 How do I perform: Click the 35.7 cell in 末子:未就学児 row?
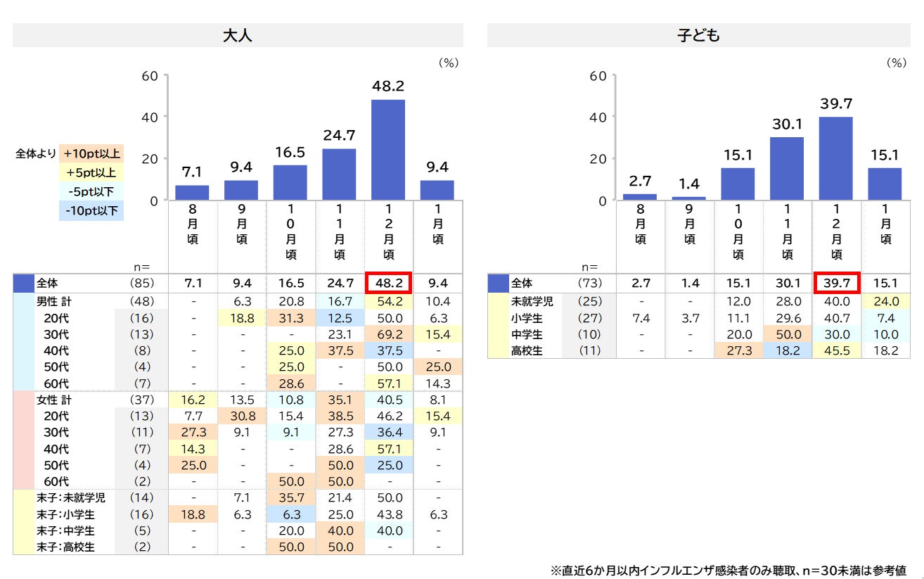coord(290,498)
